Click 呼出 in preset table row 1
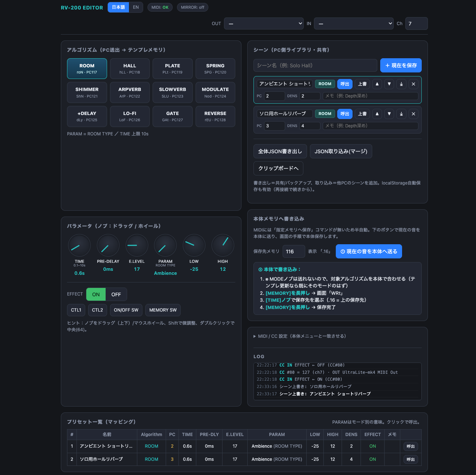The height and width of the screenshot is (475, 476). point(411,447)
